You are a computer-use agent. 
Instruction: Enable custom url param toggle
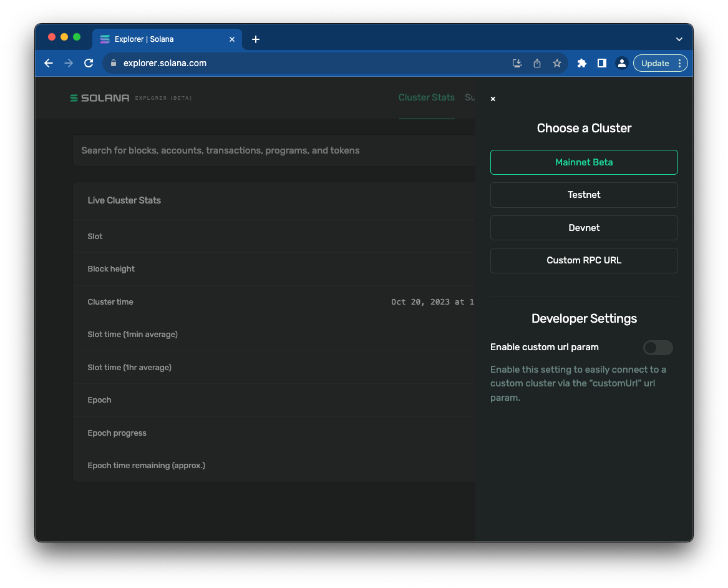[x=658, y=348]
